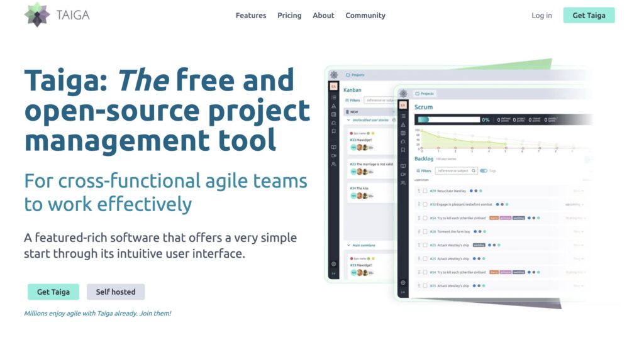Grab the drag handle of #29 Resuscitate Westley
Screen dimensions: 644x340
click(419, 191)
